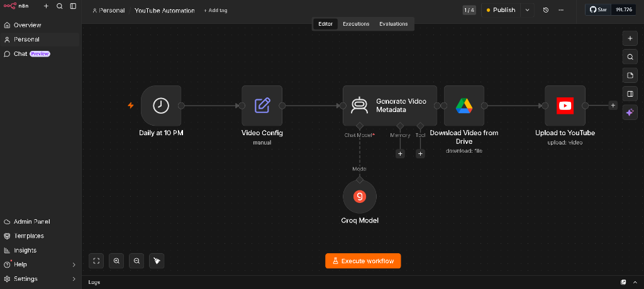Screen dimensions: 644x289
Task: Click logs panel pop-out icon
Action: tap(623, 283)
